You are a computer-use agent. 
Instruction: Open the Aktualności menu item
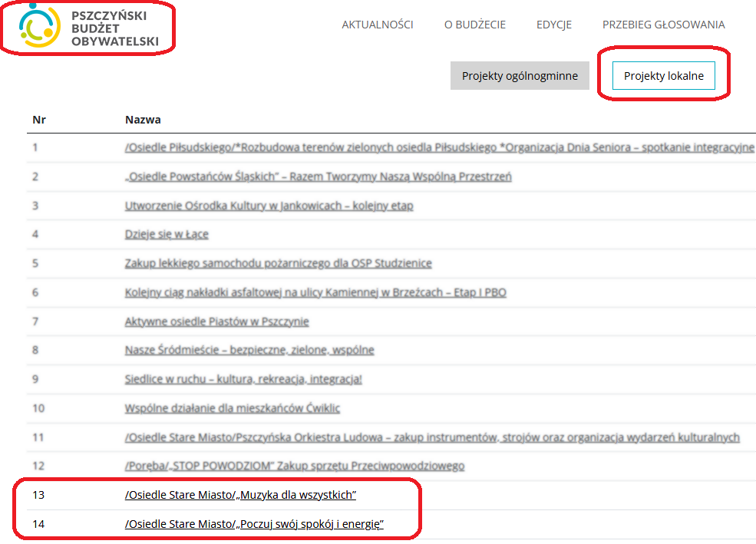tap(377, 25)
